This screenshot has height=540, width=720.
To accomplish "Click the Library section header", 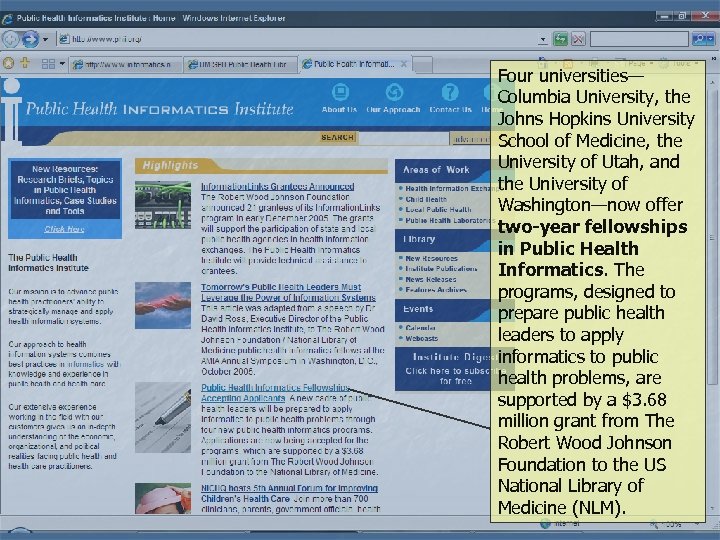I will coord(443,240).
